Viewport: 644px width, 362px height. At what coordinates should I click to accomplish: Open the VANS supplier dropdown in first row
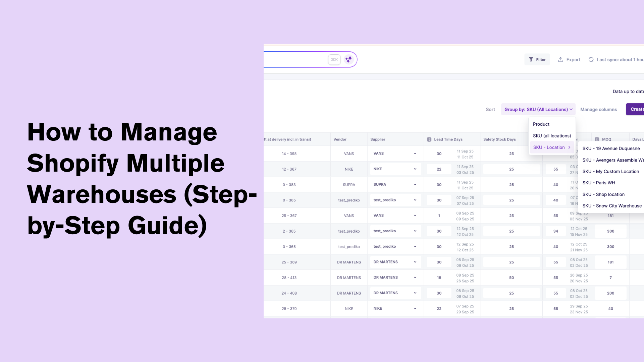pos(415,154)
